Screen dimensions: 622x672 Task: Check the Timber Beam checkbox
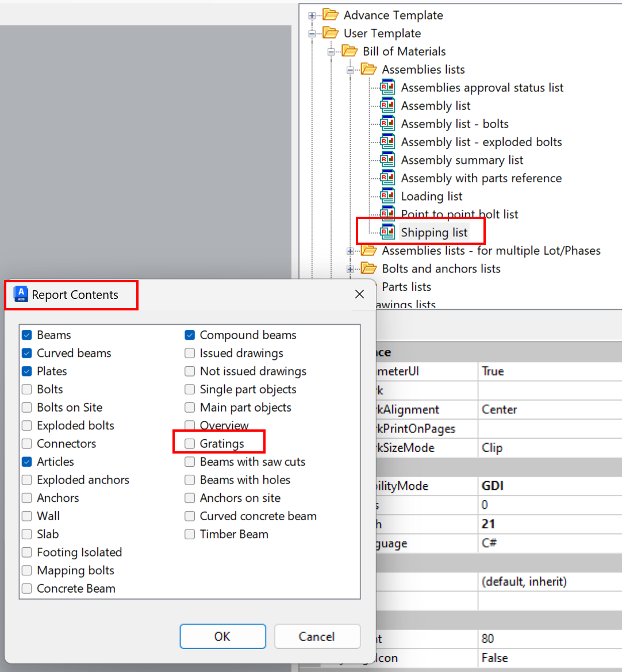[x=190, y=534]
